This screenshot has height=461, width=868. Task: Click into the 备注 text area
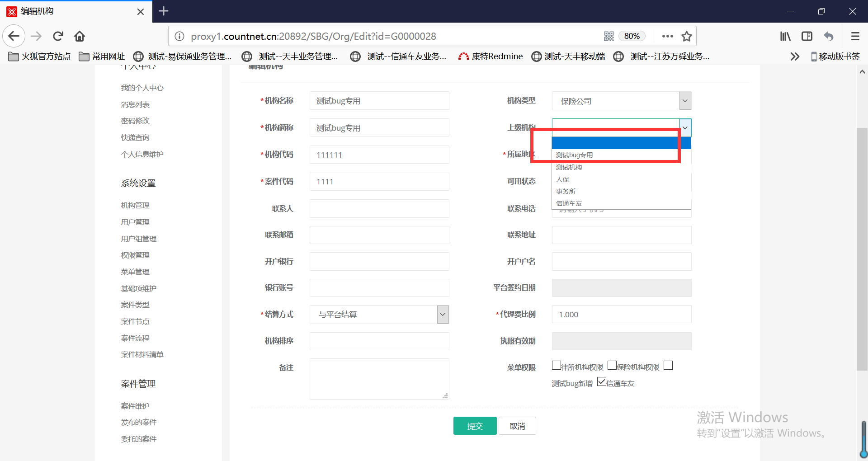click(x=379, y=379)
